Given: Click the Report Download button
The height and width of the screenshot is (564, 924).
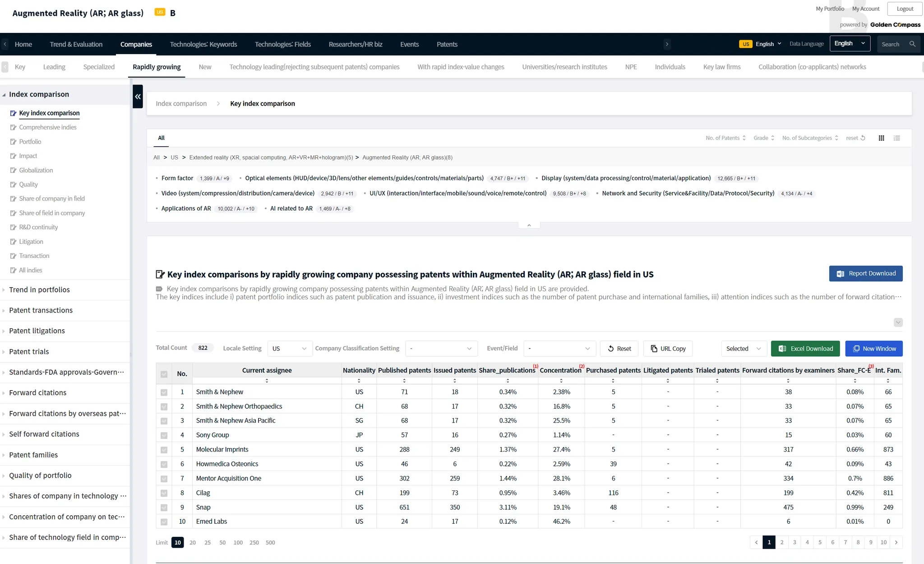Looking at the screenshot, I should point(865,274).
